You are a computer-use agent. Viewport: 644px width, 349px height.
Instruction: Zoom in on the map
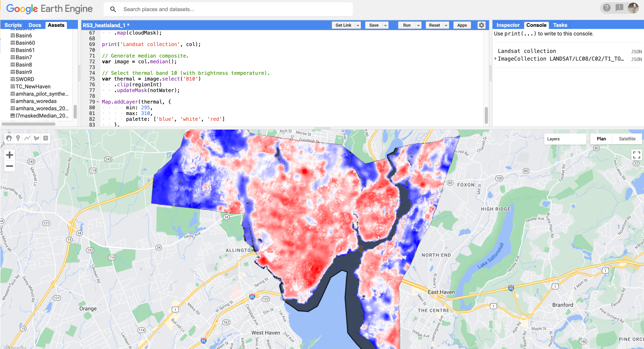click(x=9, y=155)
